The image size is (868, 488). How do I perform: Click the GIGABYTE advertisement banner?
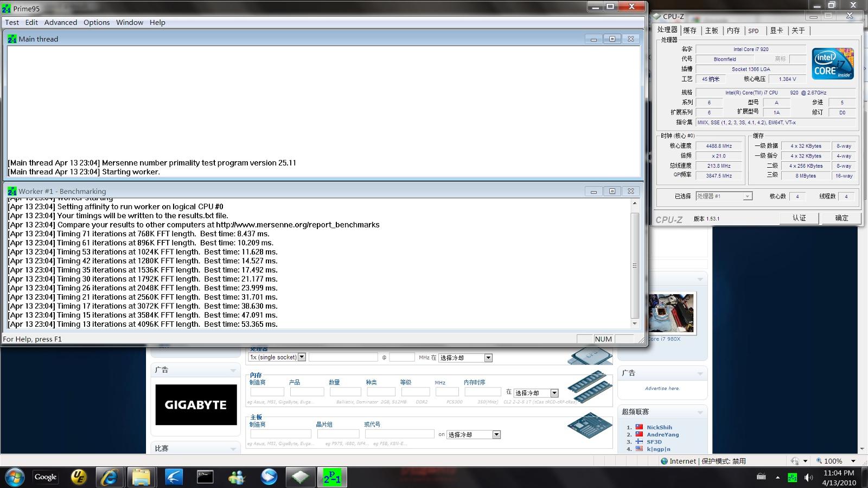[196, 405]
